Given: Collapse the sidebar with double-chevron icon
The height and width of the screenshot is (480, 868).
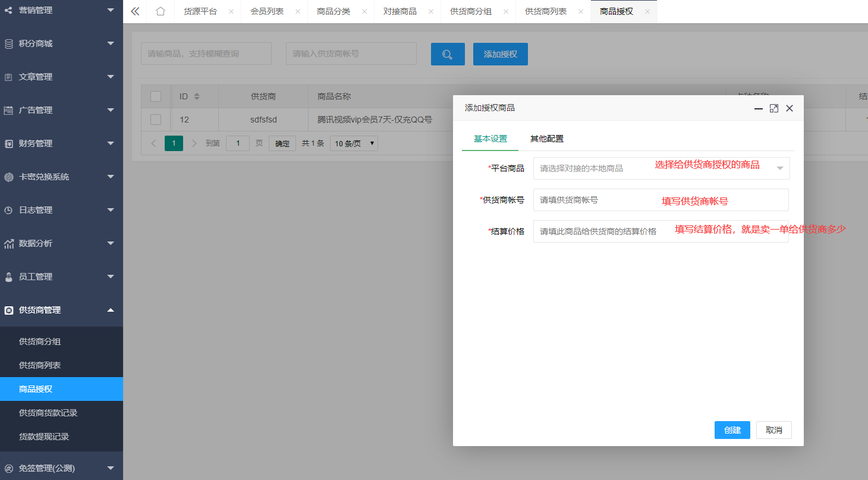Looking at the screenshot, I should click(x=135, y=11).
